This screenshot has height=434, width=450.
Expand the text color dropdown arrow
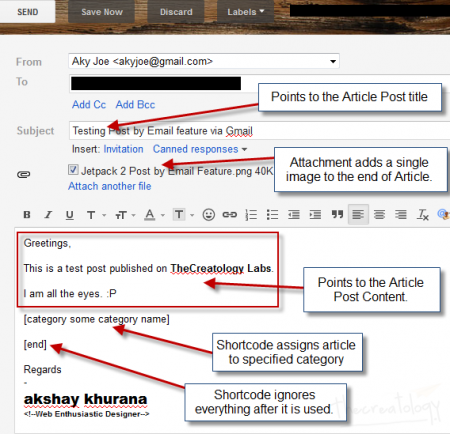point(163,215)
